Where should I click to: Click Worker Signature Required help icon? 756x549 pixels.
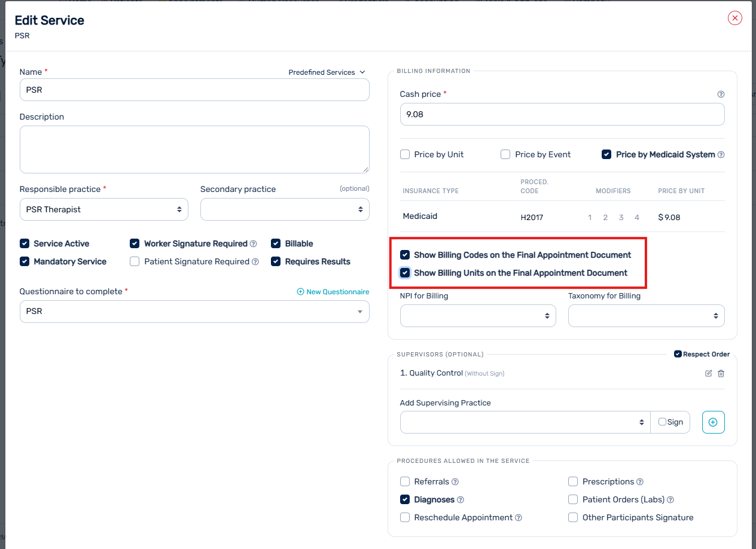click(x=254, y=244)
